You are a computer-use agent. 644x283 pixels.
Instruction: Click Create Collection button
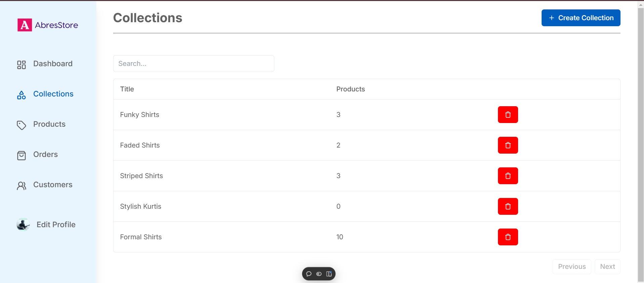[x=581, y=18]
